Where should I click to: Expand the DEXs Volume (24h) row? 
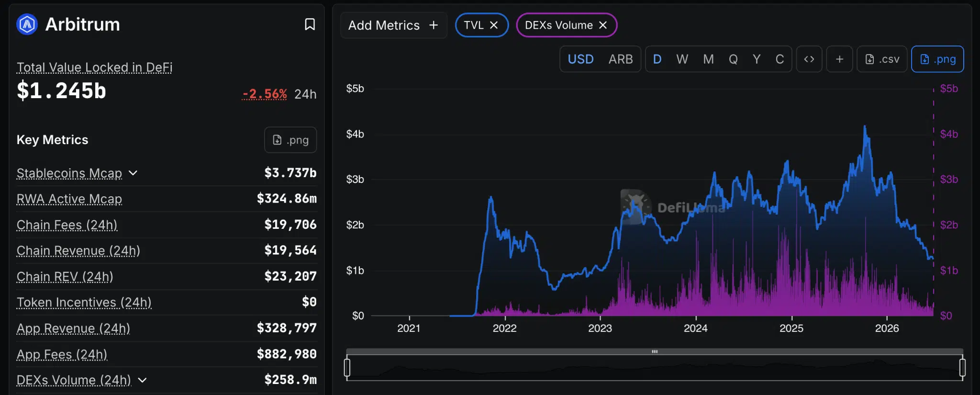click(x=142, y=380)
